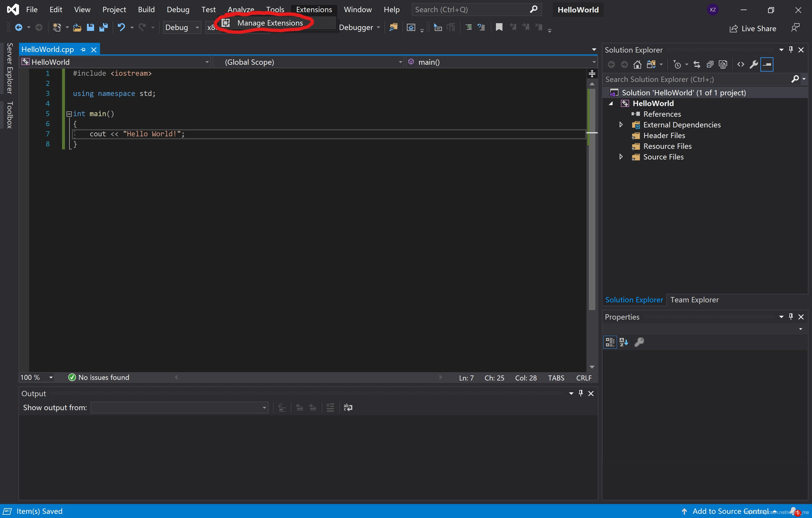Open Solution Explorer wrench Properties icon
This screenshot has height=518, width=812.
pos(754,64)
